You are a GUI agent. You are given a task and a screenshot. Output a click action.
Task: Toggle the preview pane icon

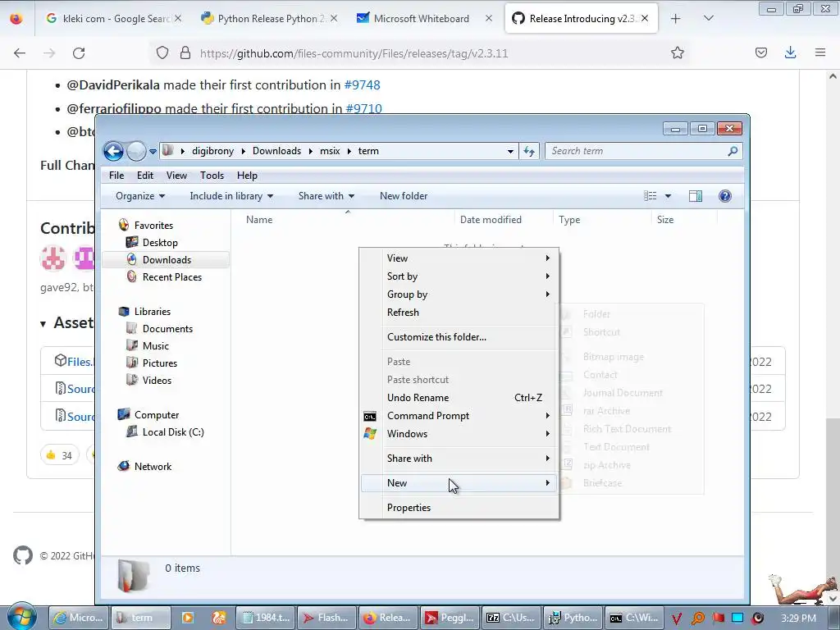click(696, 196)
